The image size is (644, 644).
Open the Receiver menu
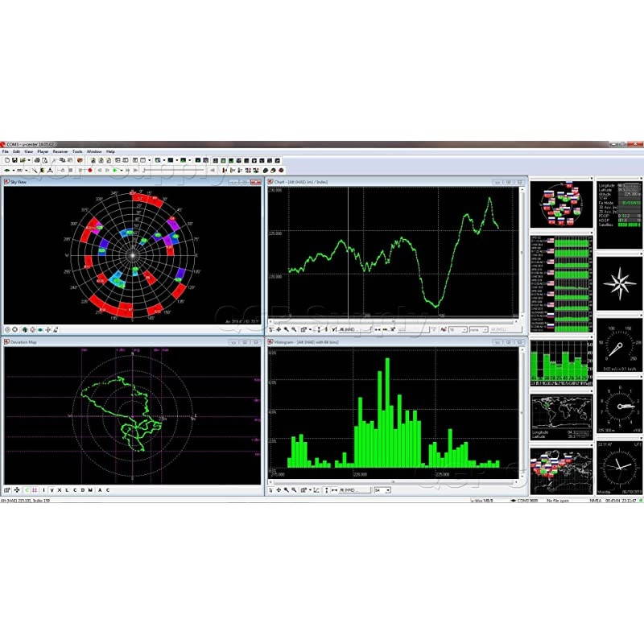60,151
